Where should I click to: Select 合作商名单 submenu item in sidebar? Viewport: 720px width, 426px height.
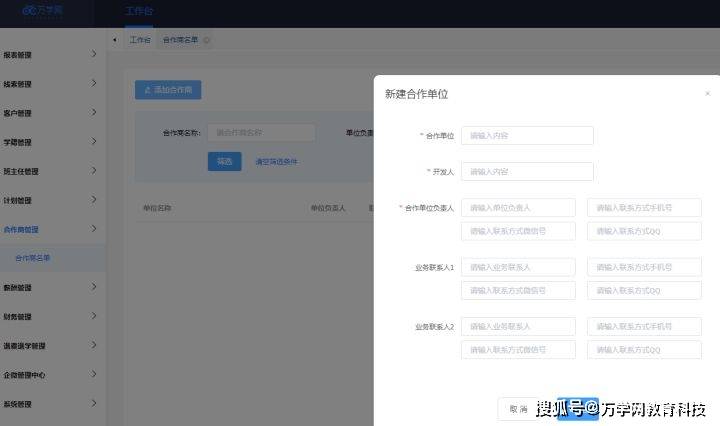pos(32,258)
